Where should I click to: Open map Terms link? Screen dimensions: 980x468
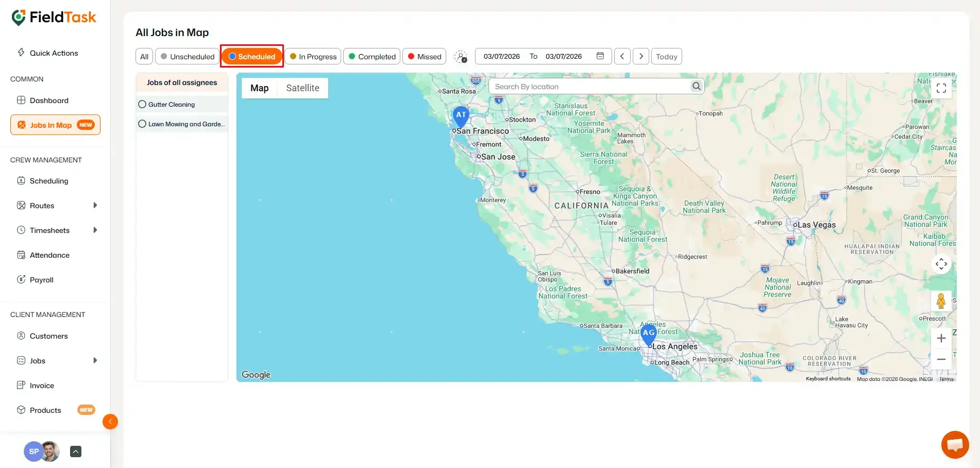pos(947,379)
